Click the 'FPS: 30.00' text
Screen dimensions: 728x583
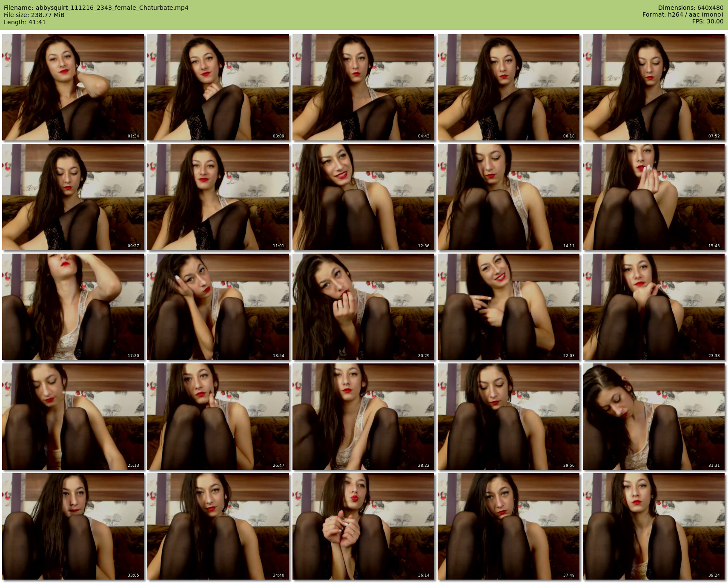(708, 21)
